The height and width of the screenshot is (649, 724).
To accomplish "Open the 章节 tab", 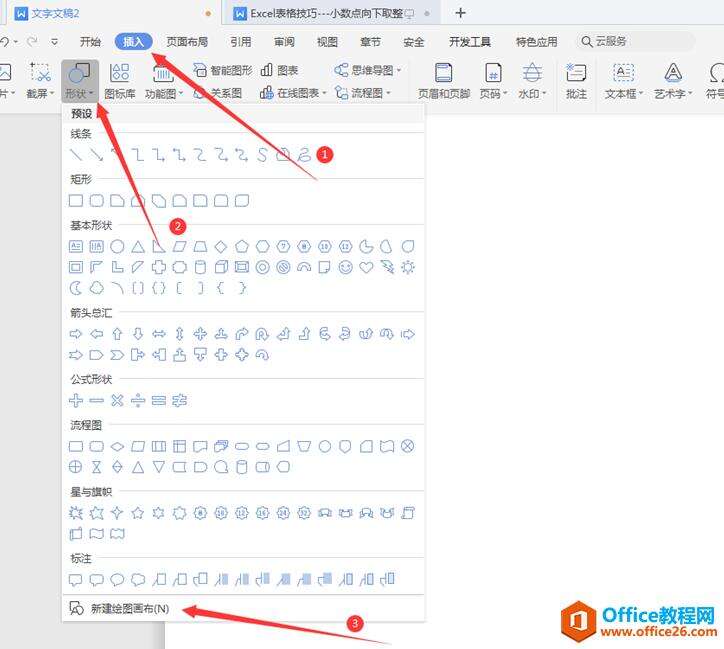I will (x=370, y=42).
